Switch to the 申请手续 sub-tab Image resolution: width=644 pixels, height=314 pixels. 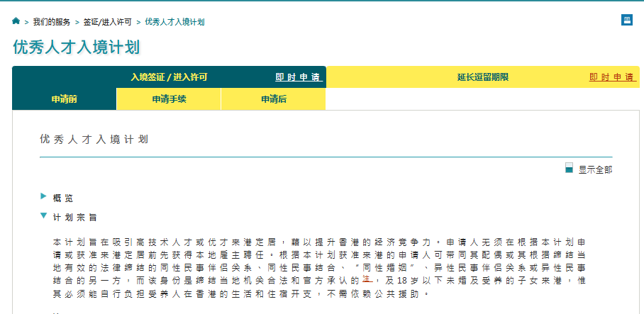coord(169,99)
